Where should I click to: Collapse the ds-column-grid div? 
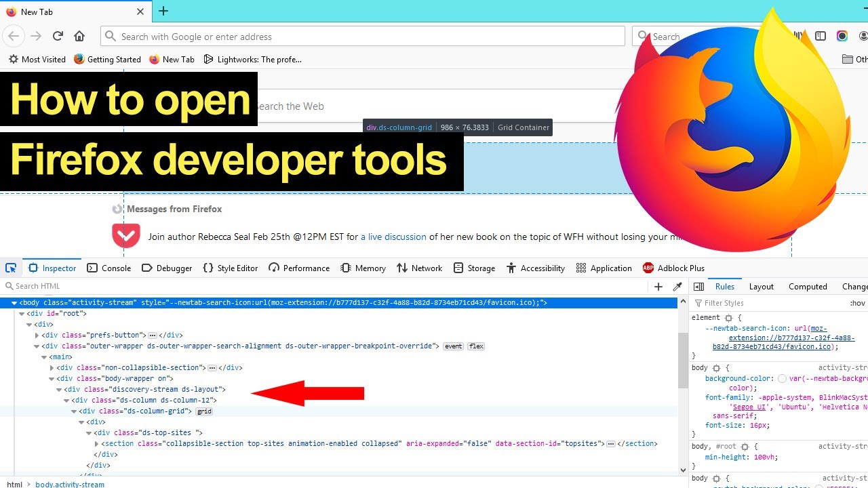pos(74,411)
